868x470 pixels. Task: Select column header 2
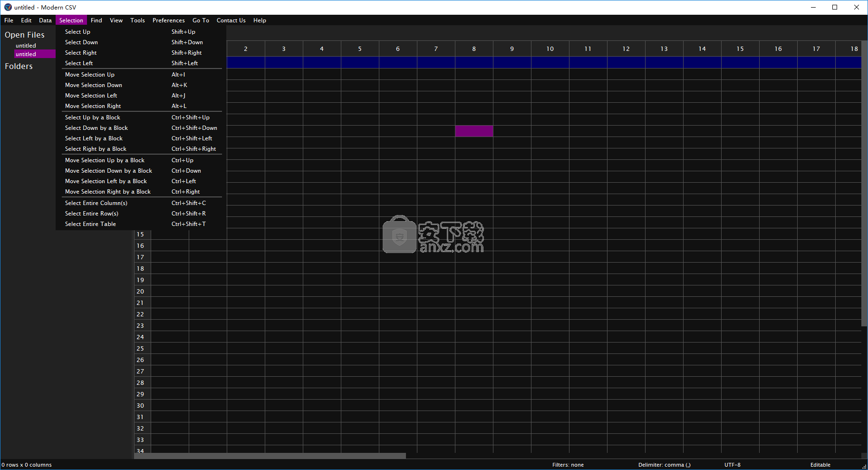pos(246,49)
